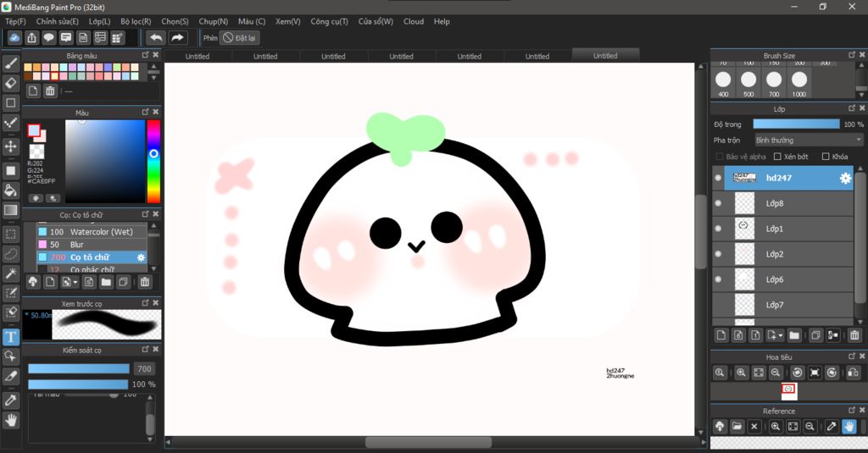Open file in Reference panel

pyautogui.click(x=737, y=427)
